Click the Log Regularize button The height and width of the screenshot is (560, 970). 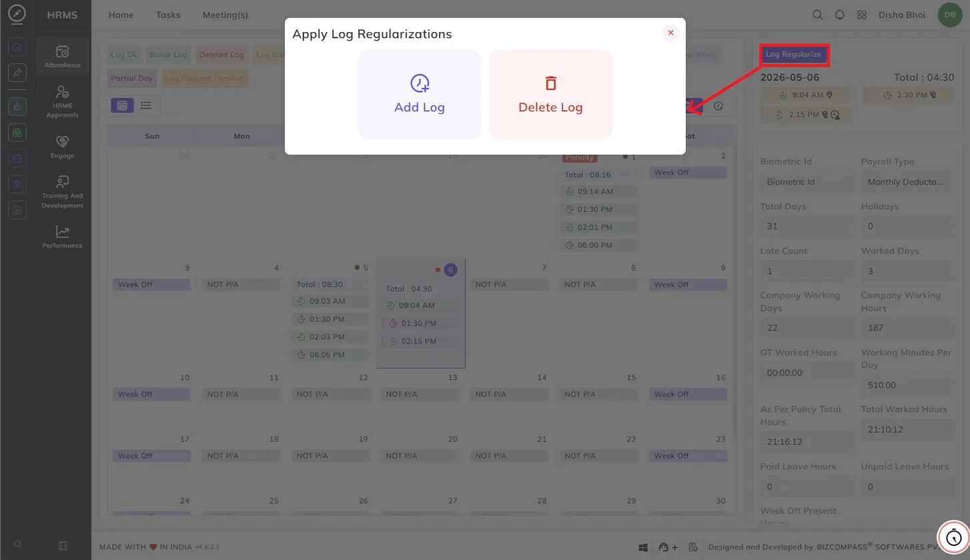(x=793, y=55)
